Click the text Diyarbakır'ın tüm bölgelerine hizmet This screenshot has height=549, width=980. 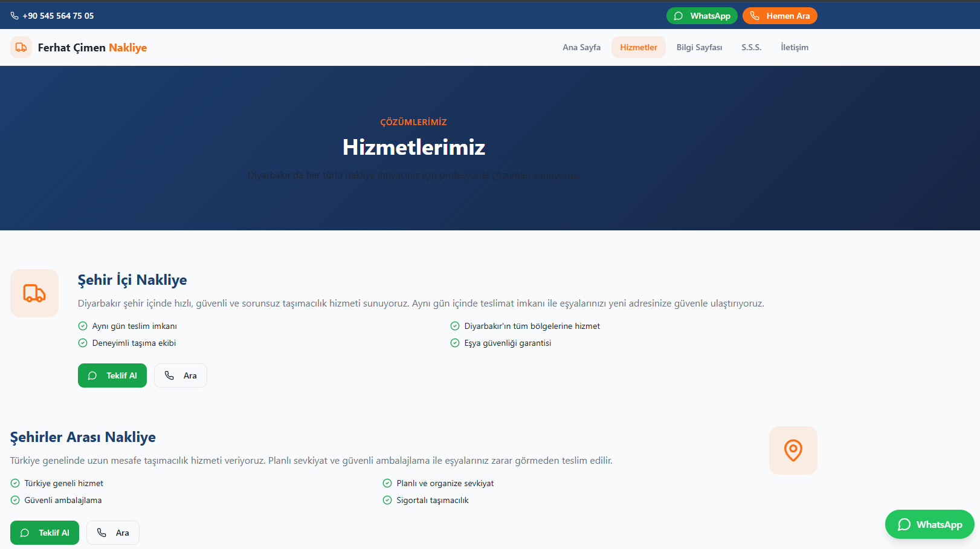click(x=532, y=326)
